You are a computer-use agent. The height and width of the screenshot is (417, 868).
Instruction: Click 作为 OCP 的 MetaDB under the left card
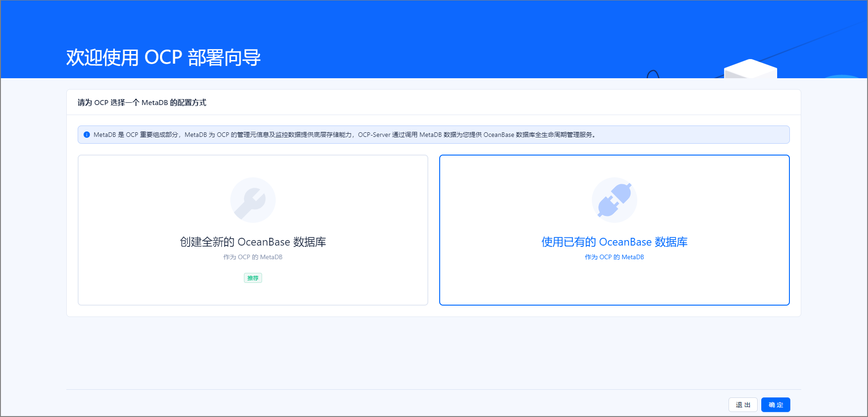[x=253, y=256]
